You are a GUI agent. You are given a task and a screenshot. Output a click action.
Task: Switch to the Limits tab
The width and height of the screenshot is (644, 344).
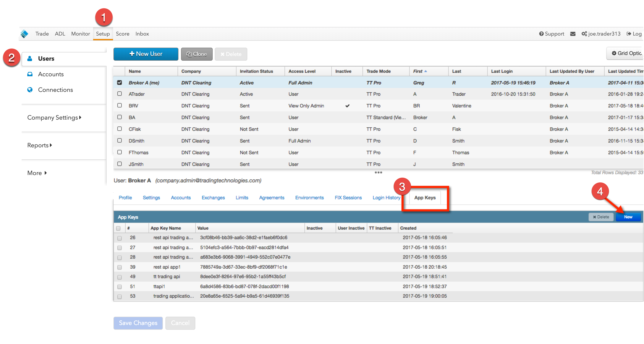point(242,198)
